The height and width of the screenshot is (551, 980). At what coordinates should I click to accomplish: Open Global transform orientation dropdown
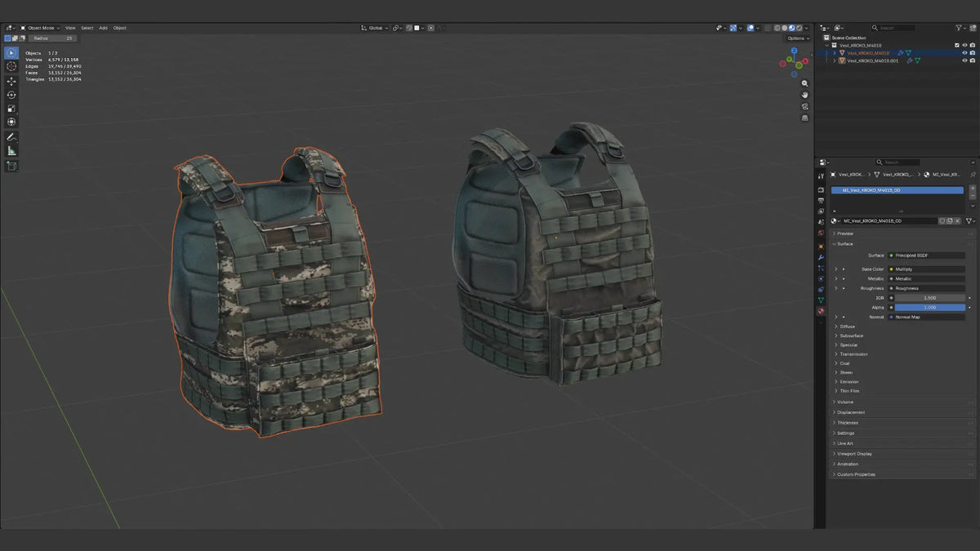[374, 28]
